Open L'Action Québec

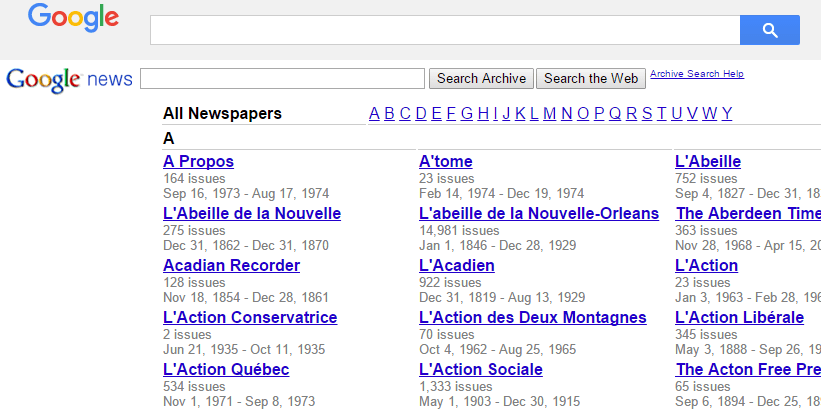tap(226, 370)
